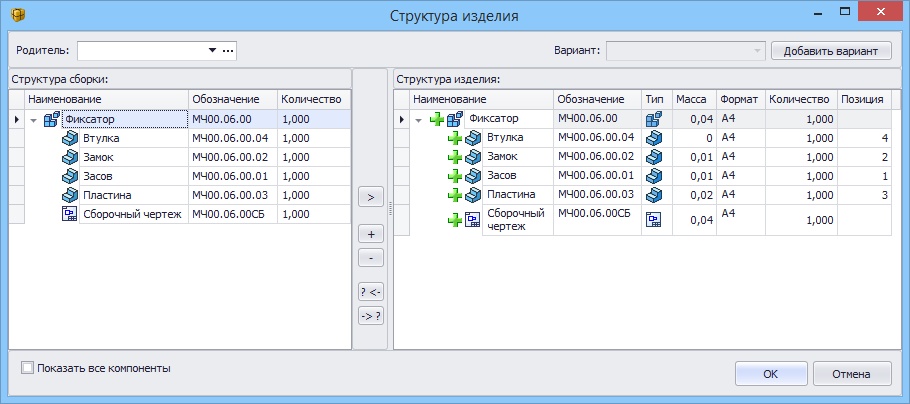Viewport: 910px width, 404px height.
Task: Click the ellipsis button next to Родитель field
Action: click(228, 50)
